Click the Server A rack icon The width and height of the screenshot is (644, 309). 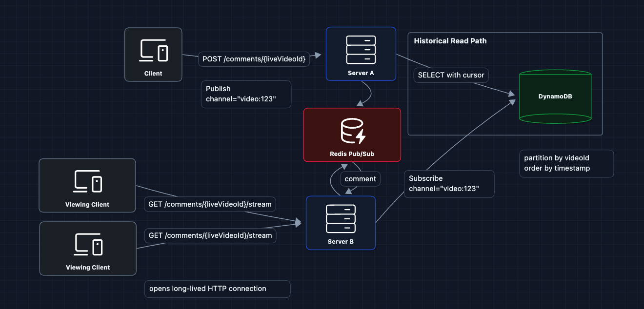coord(361,49)
